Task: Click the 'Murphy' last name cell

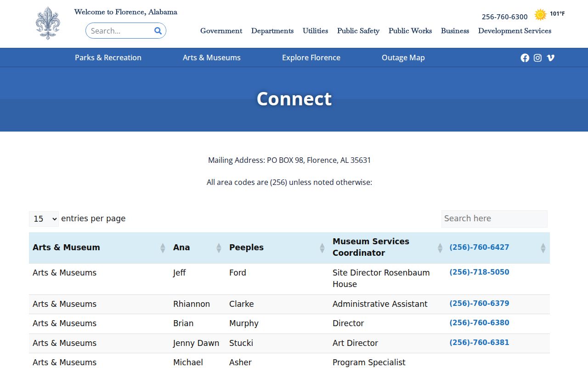Action: click(x=277, y=324)
